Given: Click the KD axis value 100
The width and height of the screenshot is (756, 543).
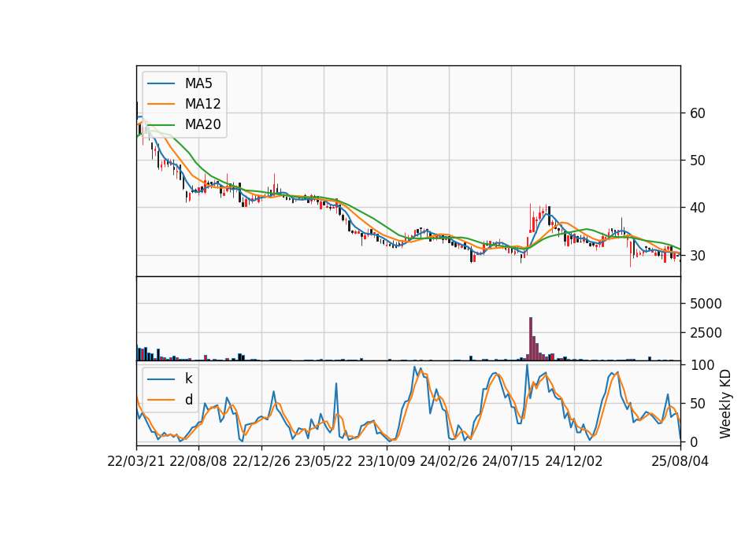Looking at the screenshot, I should click(x=702, y=365).
